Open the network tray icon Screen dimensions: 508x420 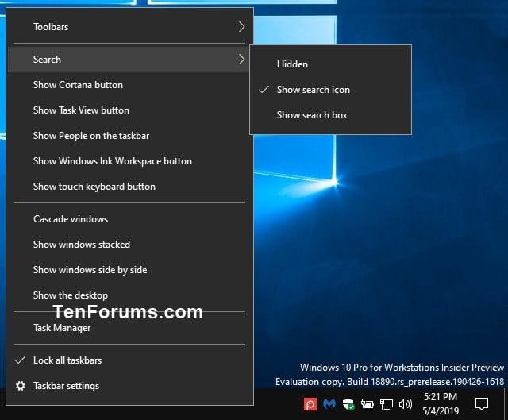pyautogui.click(x=387, y=404)
